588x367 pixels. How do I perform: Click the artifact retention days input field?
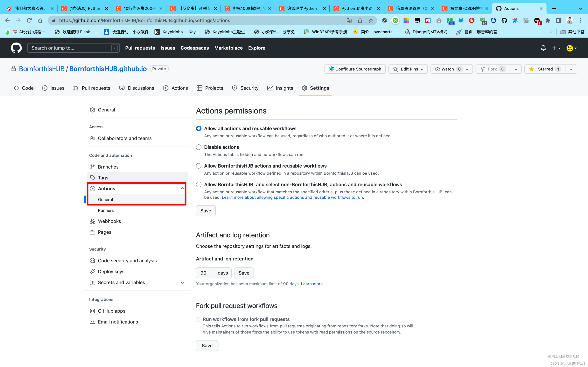209,273
